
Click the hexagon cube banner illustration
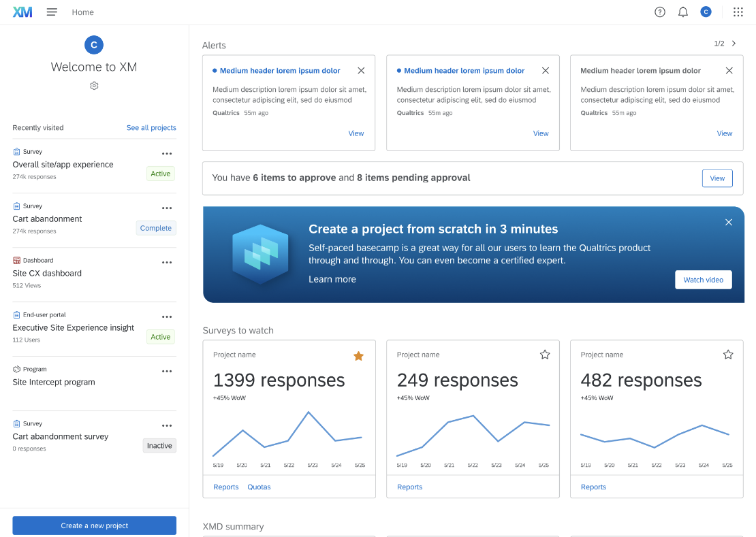pos(260,255)
